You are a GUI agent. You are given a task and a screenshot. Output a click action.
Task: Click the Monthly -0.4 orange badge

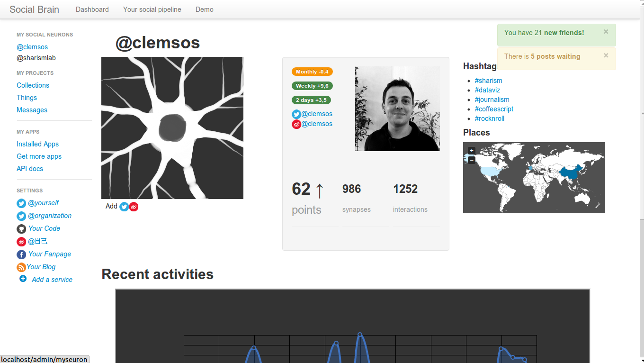(x=312, y=72)
